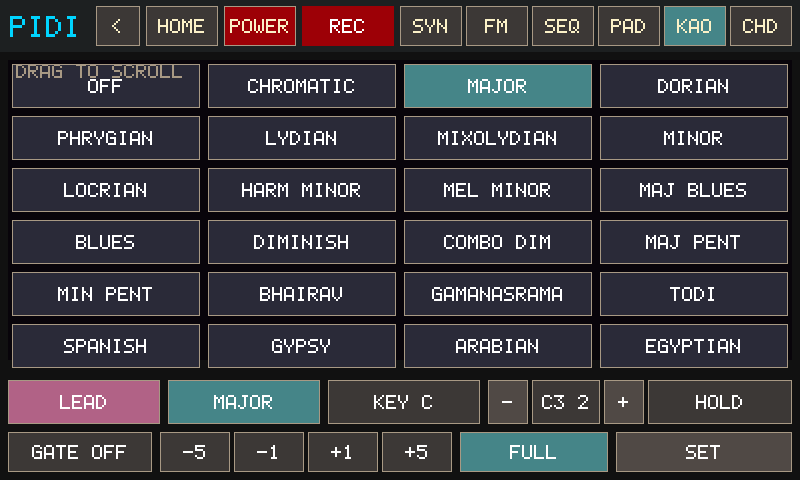The image size is (800, 480).
Task: Toggle GATE OFF setting
Action: point(80,452)
